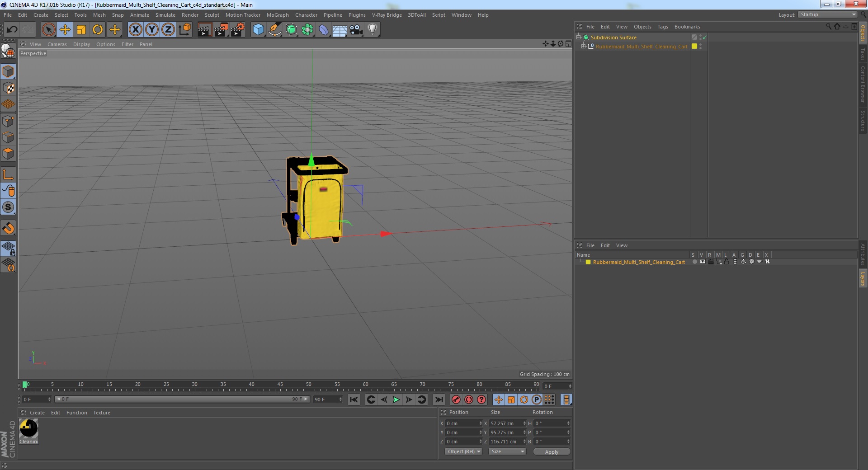Go to end of animation

[x=439, y=399]
